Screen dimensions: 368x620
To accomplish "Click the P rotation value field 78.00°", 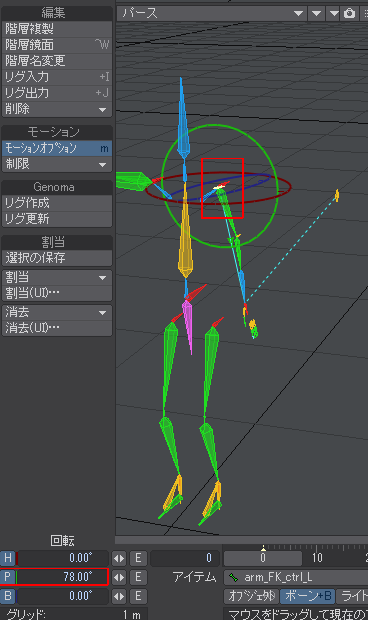I will pos(62,577).
